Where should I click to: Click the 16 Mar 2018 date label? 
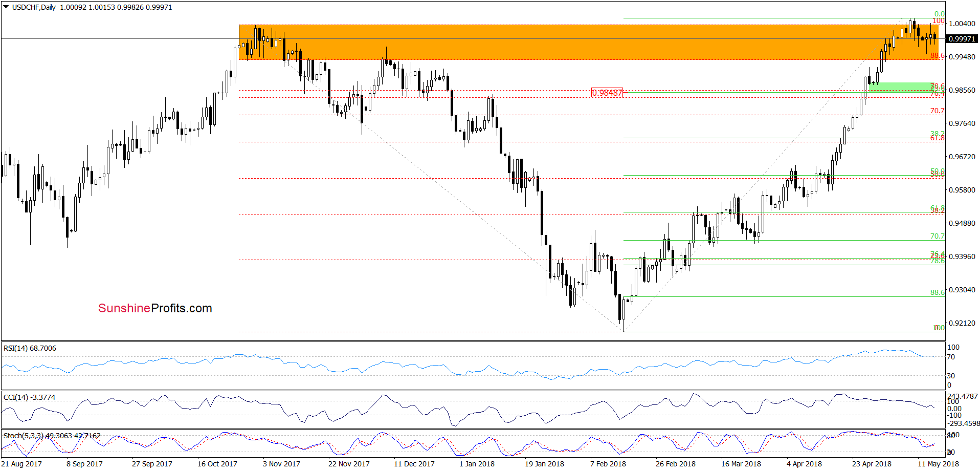pos(741,464)
